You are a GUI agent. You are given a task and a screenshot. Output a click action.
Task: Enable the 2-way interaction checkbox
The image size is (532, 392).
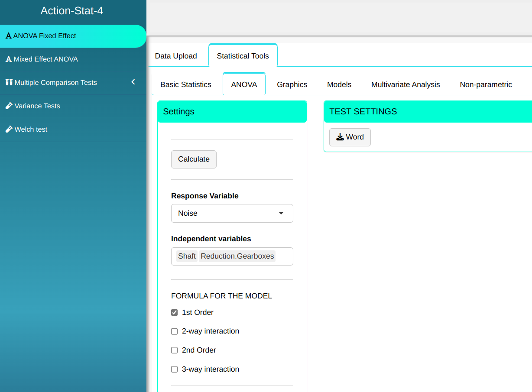point(175,331)
